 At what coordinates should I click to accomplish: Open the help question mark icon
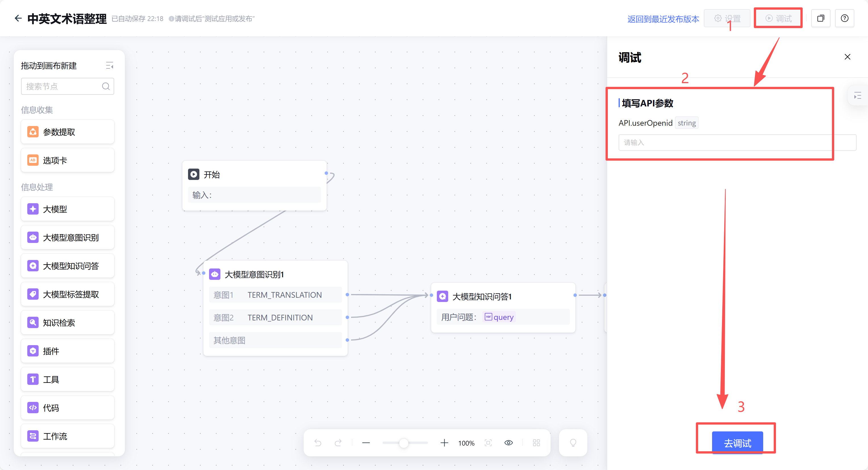click(844, 18)
